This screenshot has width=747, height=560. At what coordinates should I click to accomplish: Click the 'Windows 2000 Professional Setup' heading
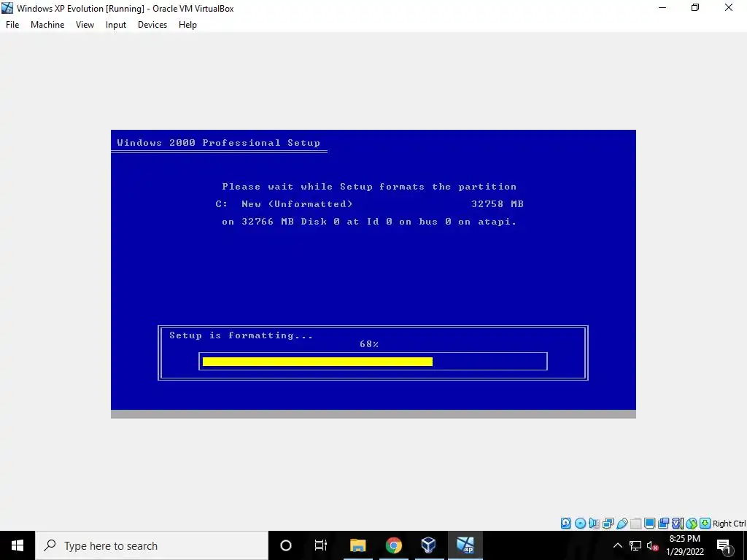point(218,143)
